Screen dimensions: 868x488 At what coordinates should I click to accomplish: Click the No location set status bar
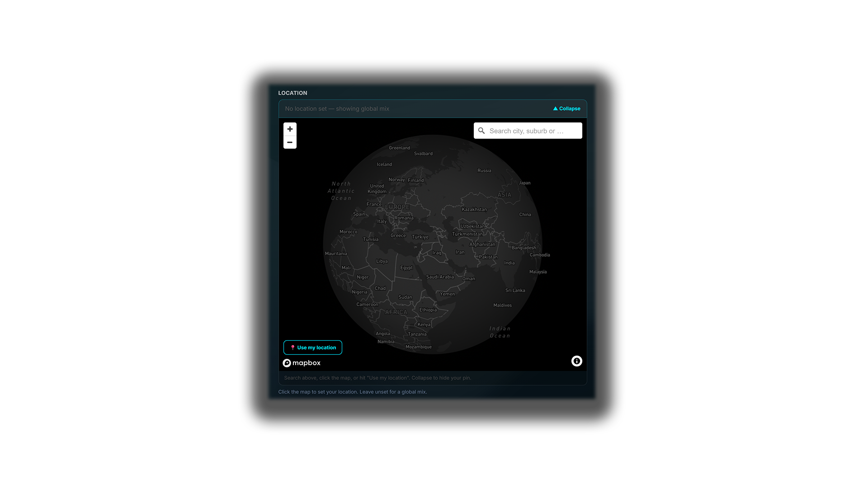pos(433,109)
